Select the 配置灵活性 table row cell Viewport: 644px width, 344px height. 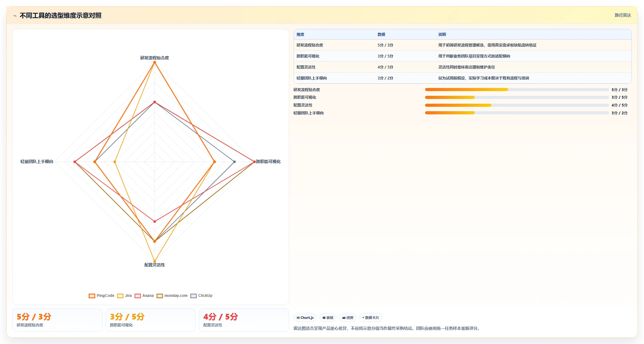pyautogui.click(x=306, y=67)
